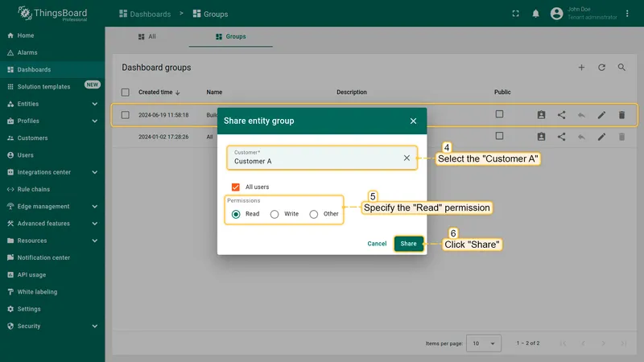Click the user avatar icon
This screenshot has width=644, height=362.
click(x=556, y=14)
